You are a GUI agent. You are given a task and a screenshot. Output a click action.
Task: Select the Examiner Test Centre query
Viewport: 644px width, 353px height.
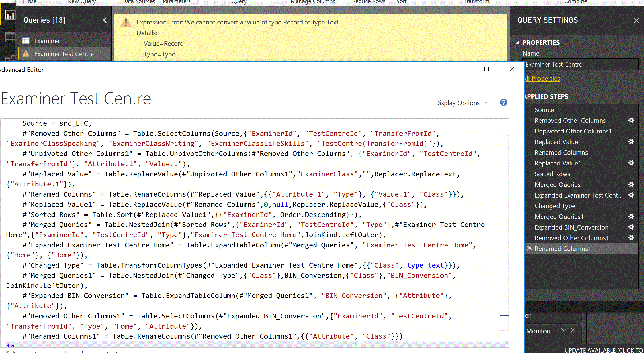pyautogui.click(x=64, y=54)
